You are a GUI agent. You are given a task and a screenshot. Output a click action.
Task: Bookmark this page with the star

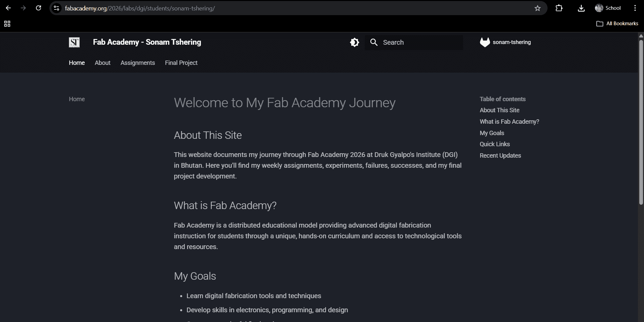click(x=537, y=8)
